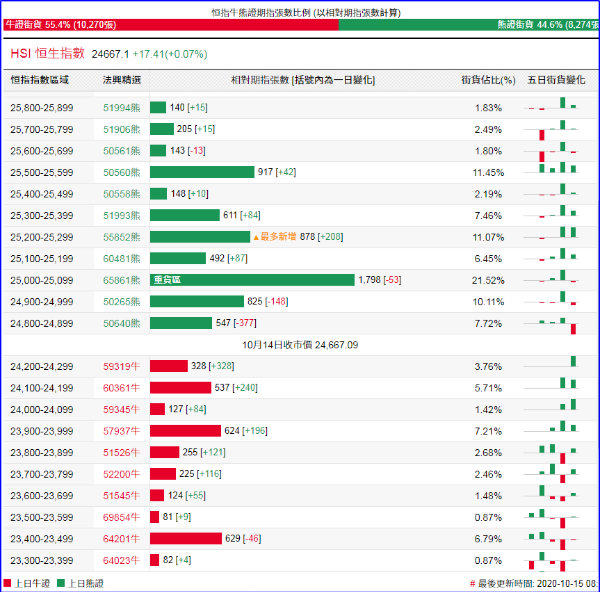This screenshot has height=592, width=600.
Task: Open bull warrant link 69854牛
Action: (x=121, y=517)
